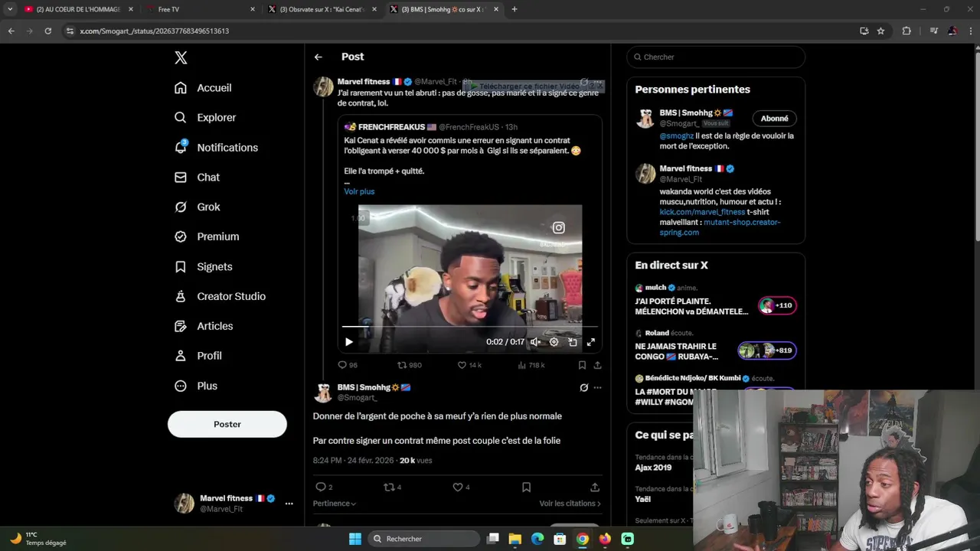
Task: Open a new browser tab
Action: (x=514, y=9)
